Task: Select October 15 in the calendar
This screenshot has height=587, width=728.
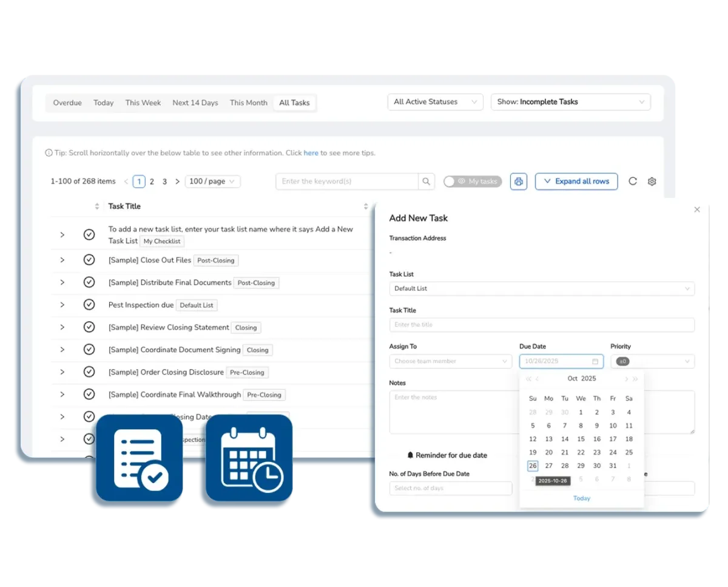Action: 581,439
